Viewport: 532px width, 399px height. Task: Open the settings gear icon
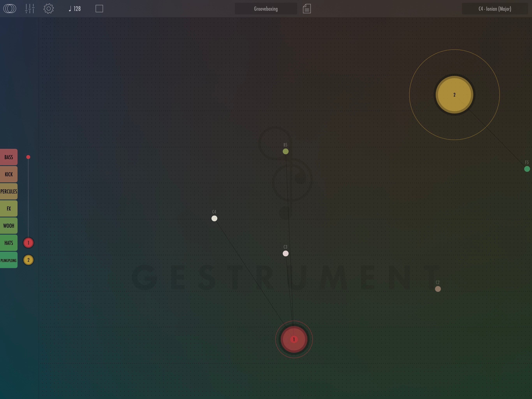click(x=48, y=9)
